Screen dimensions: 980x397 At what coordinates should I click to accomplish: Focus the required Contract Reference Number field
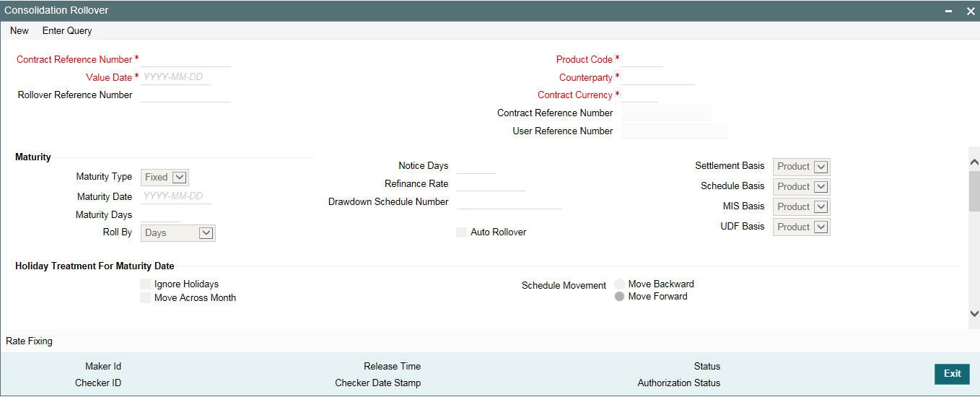point(185,59)
